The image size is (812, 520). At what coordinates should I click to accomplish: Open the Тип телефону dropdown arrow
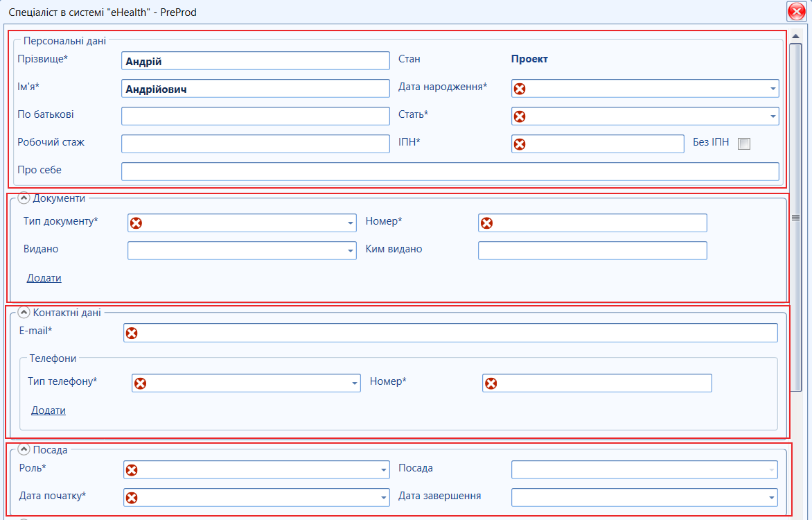click(354, 383)
